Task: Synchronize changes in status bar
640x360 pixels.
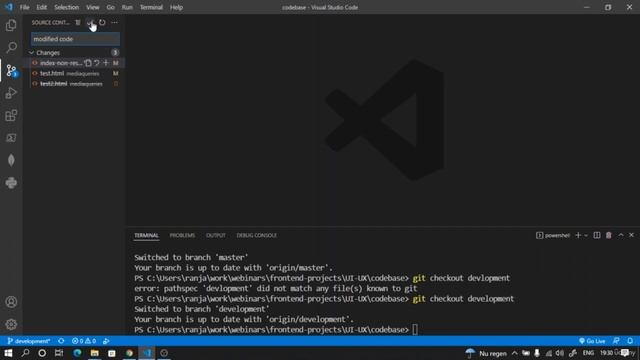Action: (x=61, y=341)
